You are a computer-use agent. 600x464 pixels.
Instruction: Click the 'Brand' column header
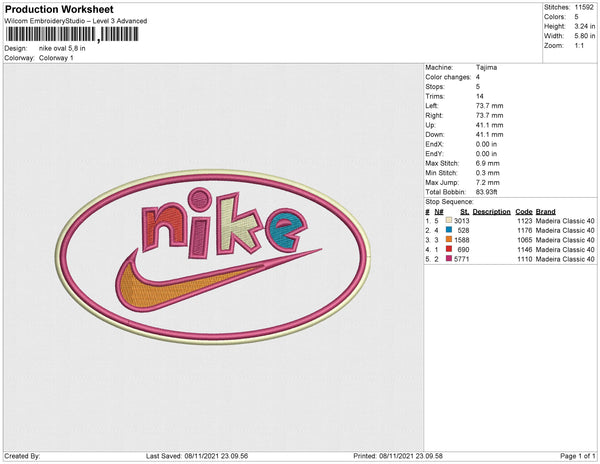click(545, 212)
